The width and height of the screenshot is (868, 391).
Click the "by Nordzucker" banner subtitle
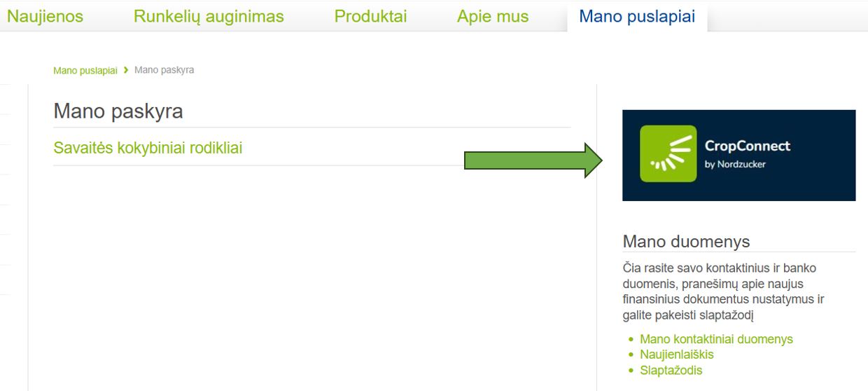click(735, 165)
